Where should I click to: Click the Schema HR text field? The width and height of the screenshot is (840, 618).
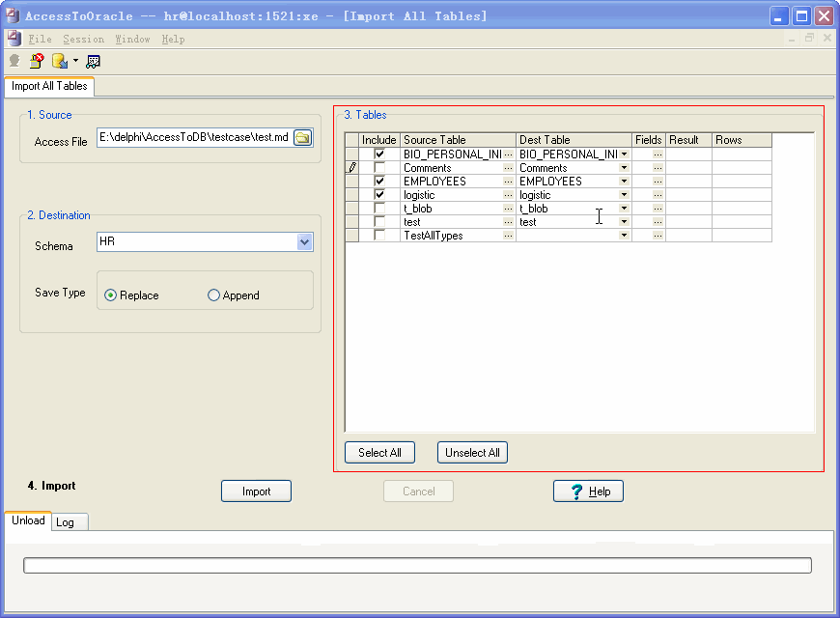197,241
